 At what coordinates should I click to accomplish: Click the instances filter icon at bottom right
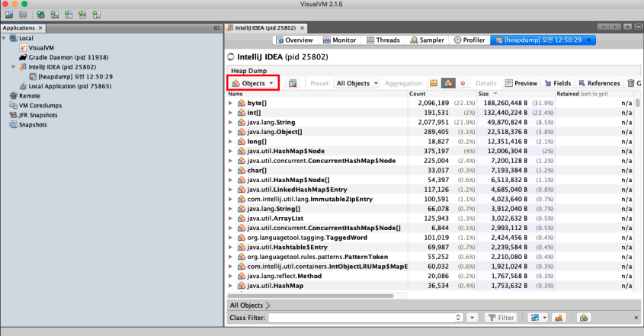coord(584,318)
